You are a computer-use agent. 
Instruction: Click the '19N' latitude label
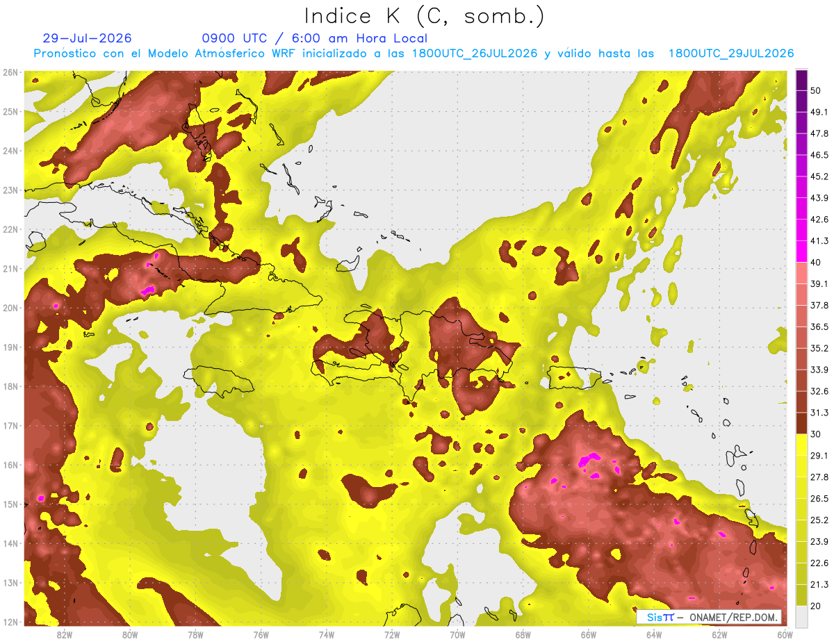pos(10,347)
